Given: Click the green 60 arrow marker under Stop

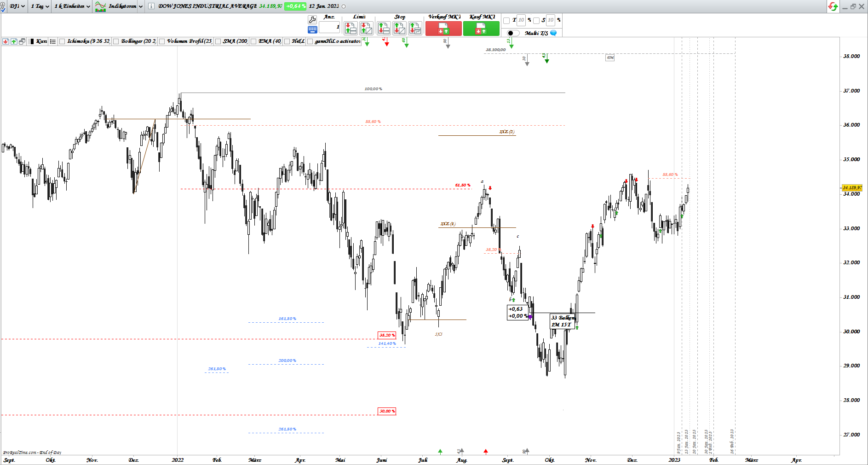Looking at the screenshot, I should click(x=406, y=43).
